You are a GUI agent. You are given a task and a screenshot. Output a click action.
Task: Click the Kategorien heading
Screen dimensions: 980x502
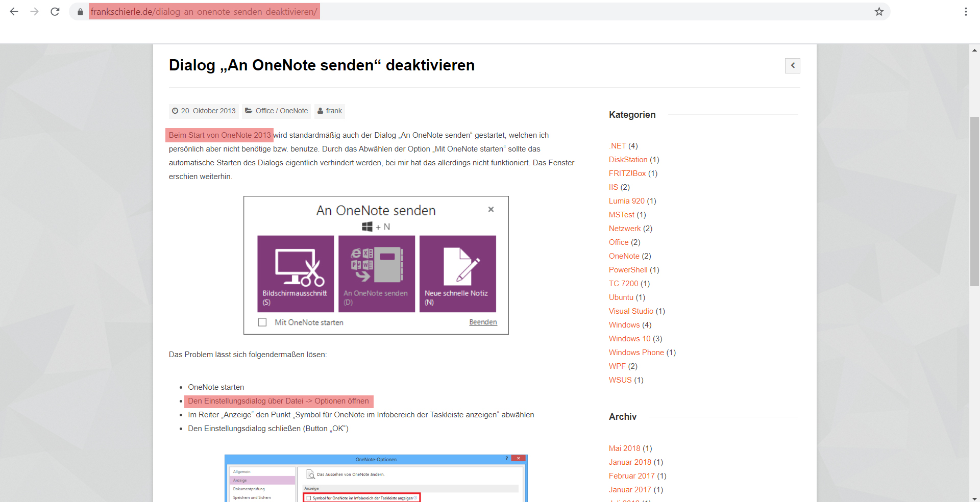point(632,115)
